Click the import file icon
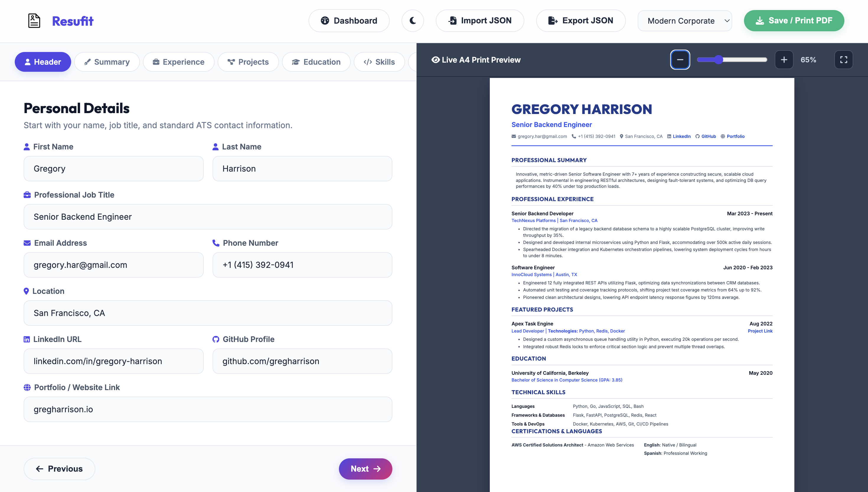The image size is (868, 492). 453,21
